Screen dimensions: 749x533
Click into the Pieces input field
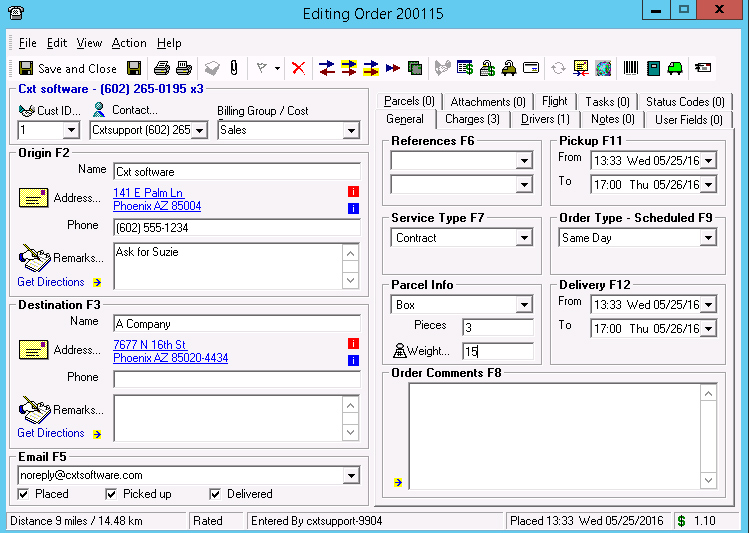[498, 327]
